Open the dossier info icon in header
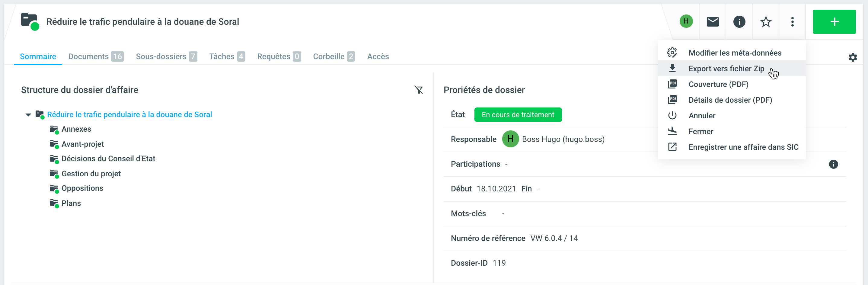 739,22
